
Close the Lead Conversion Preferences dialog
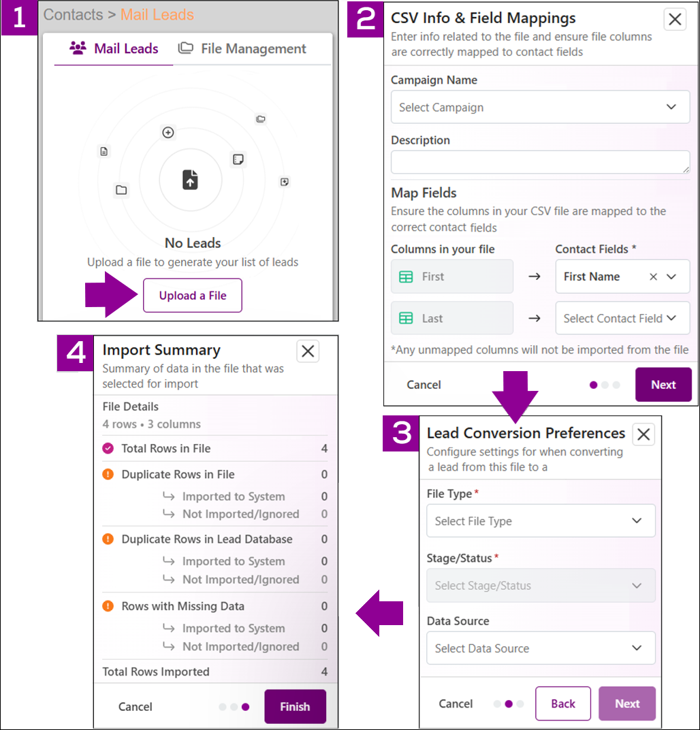[x=643, y=434]
